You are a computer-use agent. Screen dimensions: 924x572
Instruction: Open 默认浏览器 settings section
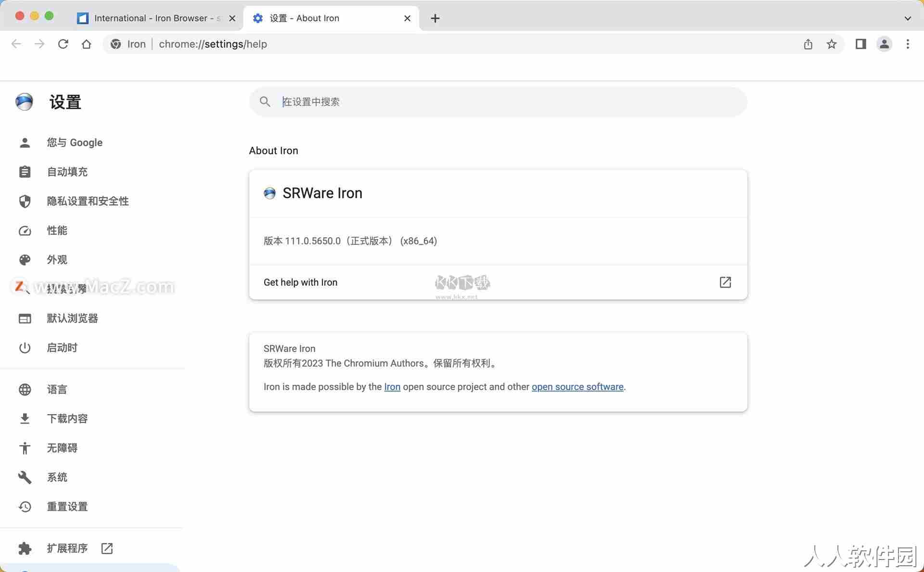click(72, 318)
